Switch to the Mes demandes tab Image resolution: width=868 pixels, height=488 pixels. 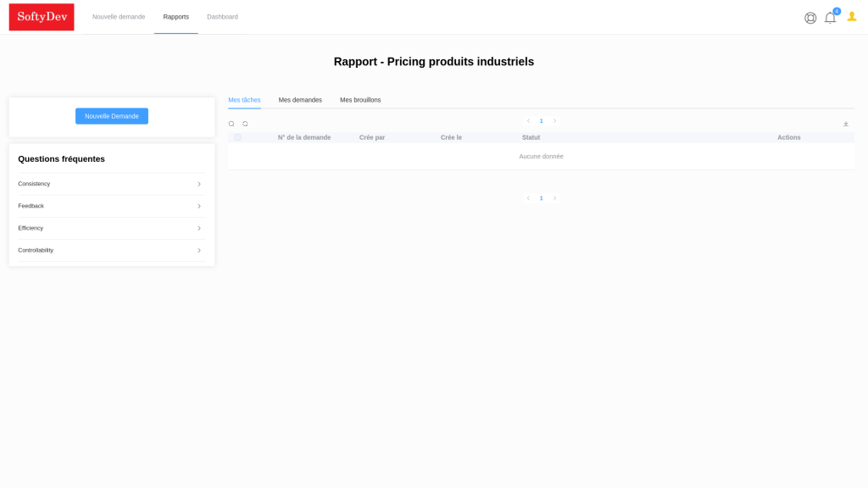point(300,100)
